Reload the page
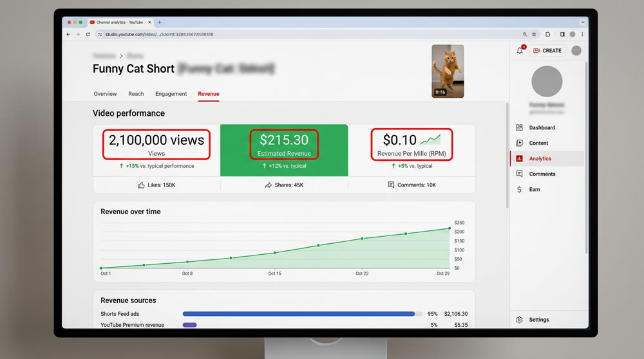 click(x=88, y=35)
